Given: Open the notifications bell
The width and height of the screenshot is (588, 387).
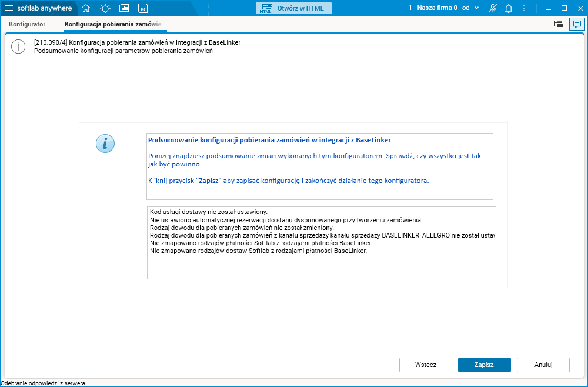Looking at the screenshot, I should click(x=509, y=8).
